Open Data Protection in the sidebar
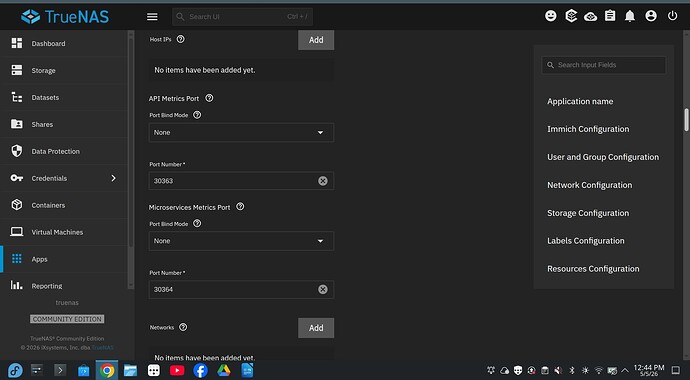The width and height of the screenshot is (690, 380). click(x=65, y=151)
